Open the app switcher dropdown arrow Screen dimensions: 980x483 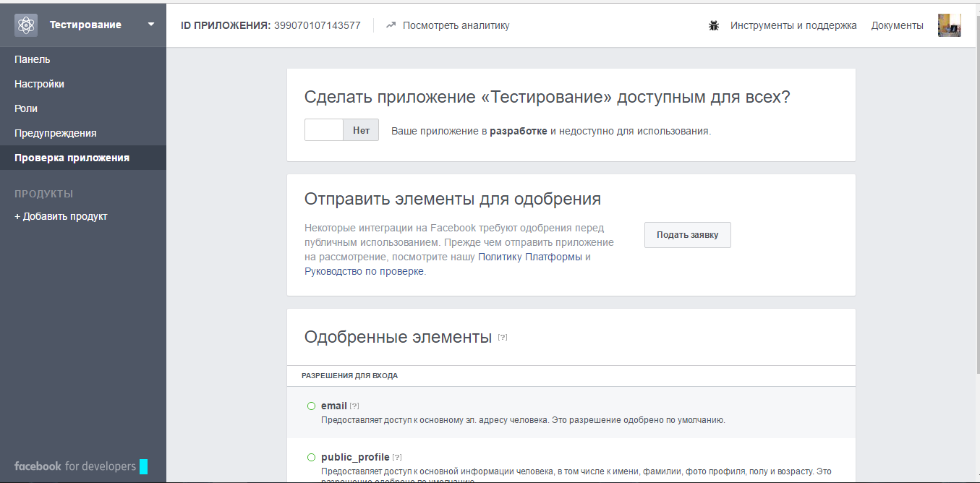tap(151, 25)
